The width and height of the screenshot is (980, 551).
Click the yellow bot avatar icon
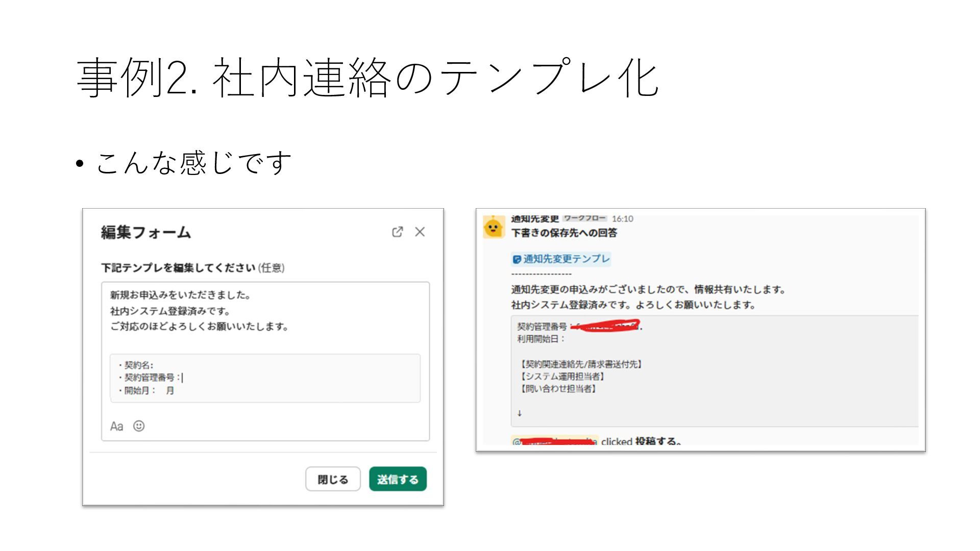(494, 227)
